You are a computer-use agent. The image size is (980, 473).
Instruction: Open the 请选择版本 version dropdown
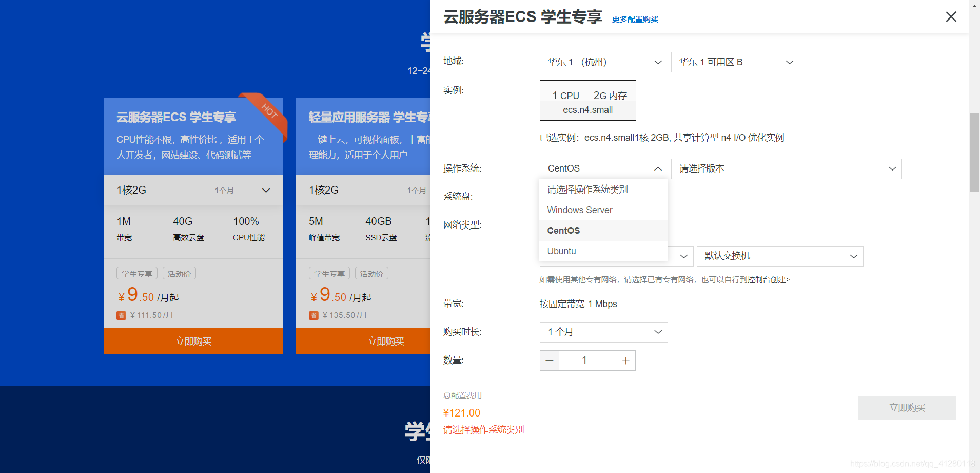pos(786,169)
